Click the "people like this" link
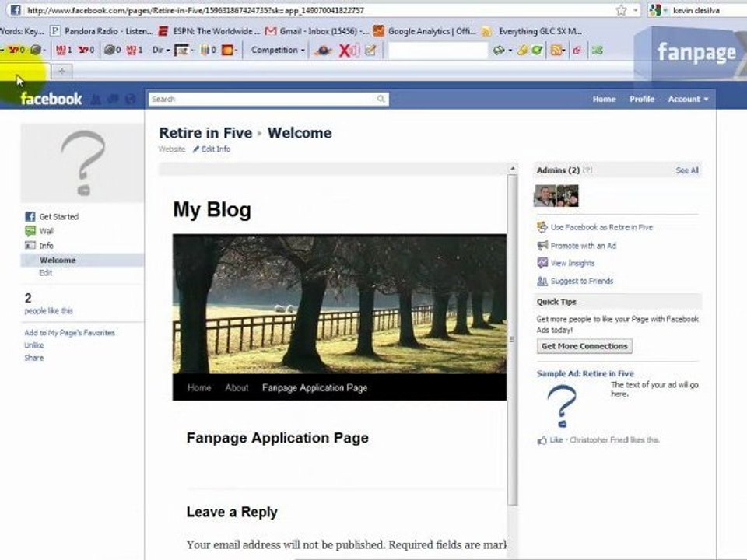 48,311
